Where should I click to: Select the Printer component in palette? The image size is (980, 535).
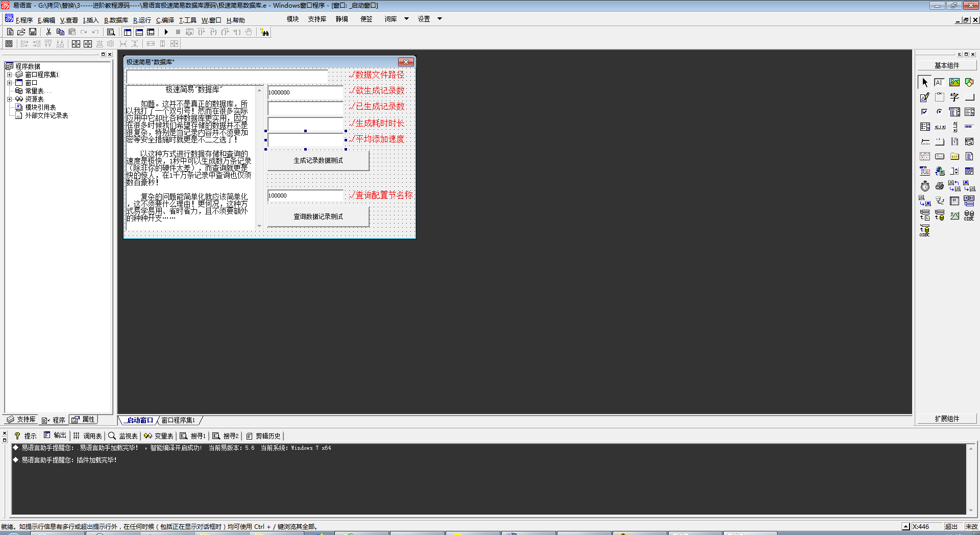[940, 186]
